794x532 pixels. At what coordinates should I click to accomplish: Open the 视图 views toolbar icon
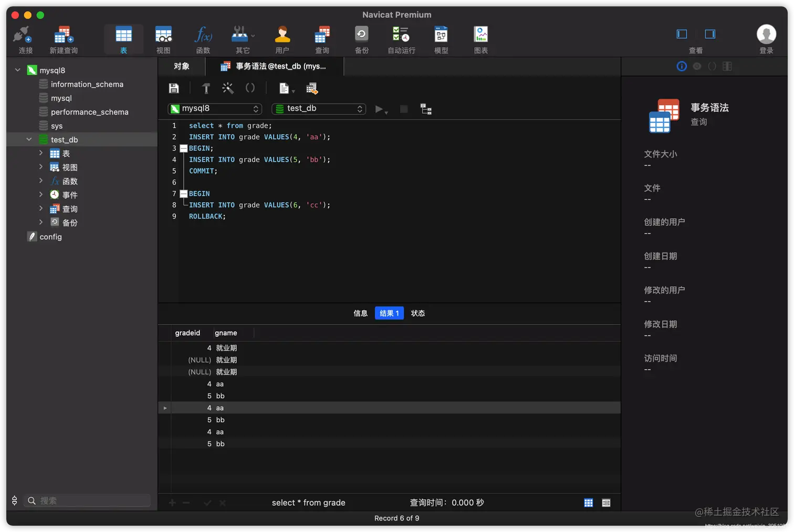[x=163, y=40]
